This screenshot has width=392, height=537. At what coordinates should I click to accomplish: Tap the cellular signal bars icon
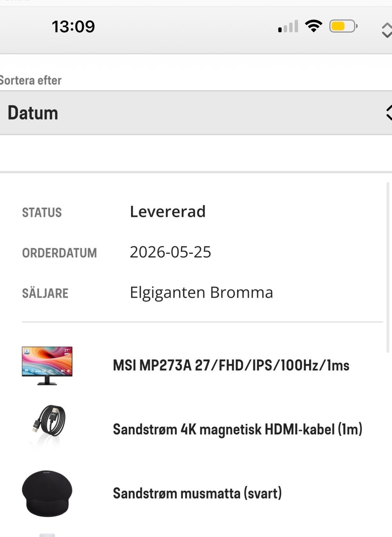288,27
